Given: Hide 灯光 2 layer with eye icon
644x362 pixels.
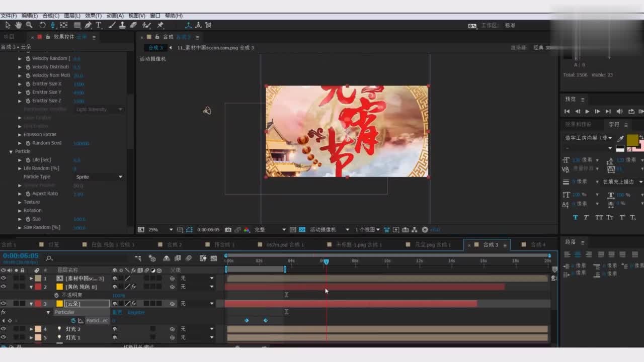Looking at the screenshot, I should (4, 329).
